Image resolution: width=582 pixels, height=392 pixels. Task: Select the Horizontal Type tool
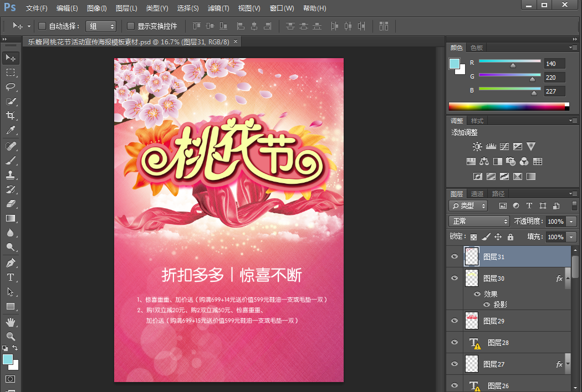coord(11,277)
